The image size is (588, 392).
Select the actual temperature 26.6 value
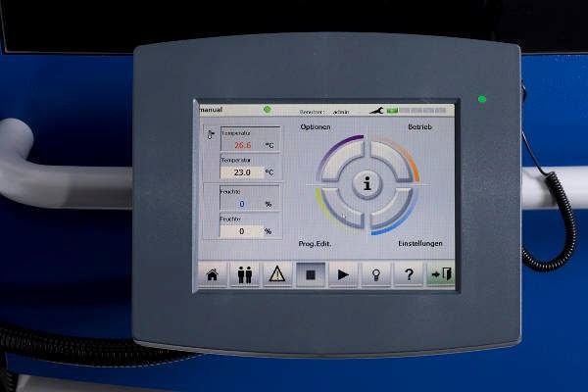243,145
